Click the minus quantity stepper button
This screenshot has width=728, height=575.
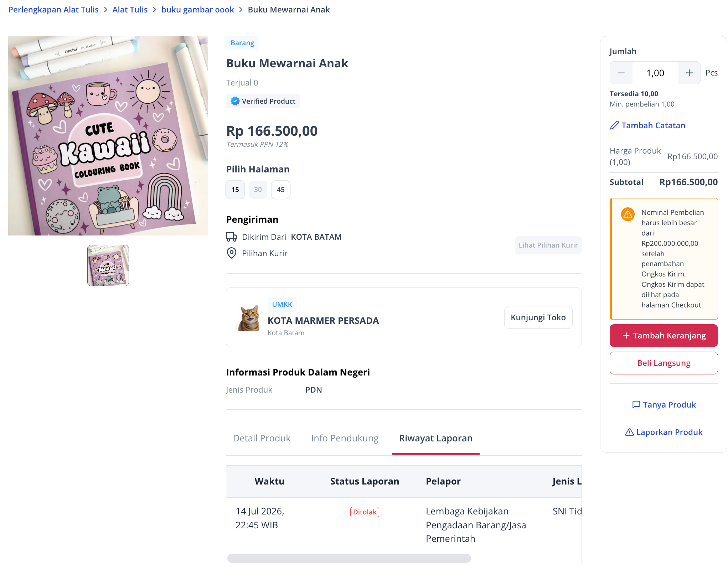pos(621,73)
